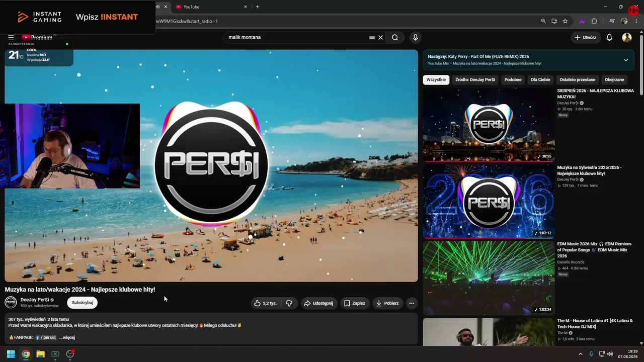Open the media controls toolbar icon
644x362 pixels.
(x=612, y=21)
